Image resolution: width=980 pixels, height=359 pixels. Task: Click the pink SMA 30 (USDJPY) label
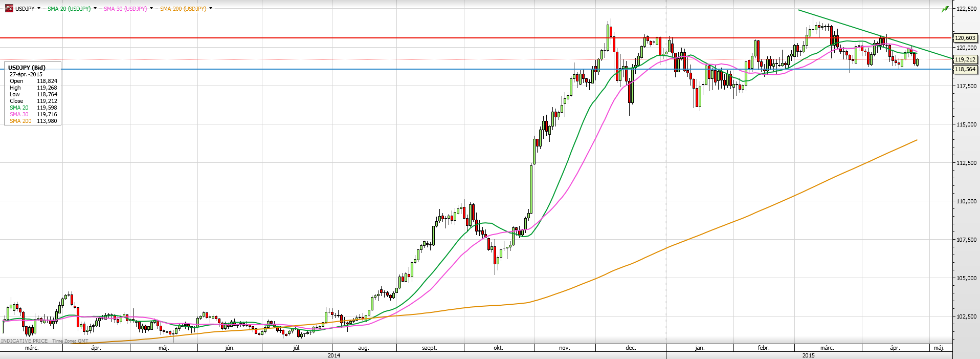coord(125,9)
